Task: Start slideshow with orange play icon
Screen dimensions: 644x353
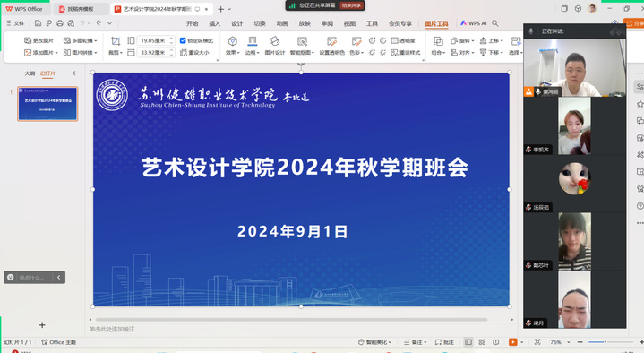Action: [513, 342]
